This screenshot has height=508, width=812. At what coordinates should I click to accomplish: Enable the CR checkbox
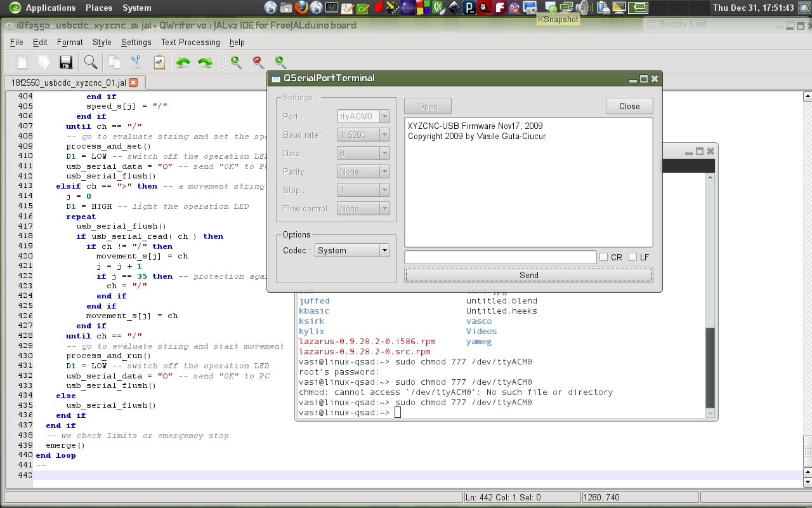(x=604, y=257)
